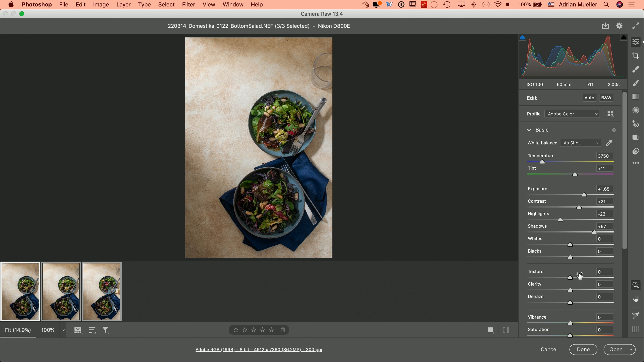Open the filmstrip options icon

click(x=78, y=330)
